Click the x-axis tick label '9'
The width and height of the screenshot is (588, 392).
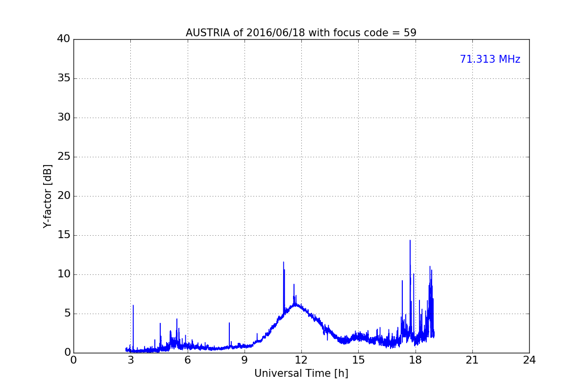pyautogui.click(x=245, y=360)
